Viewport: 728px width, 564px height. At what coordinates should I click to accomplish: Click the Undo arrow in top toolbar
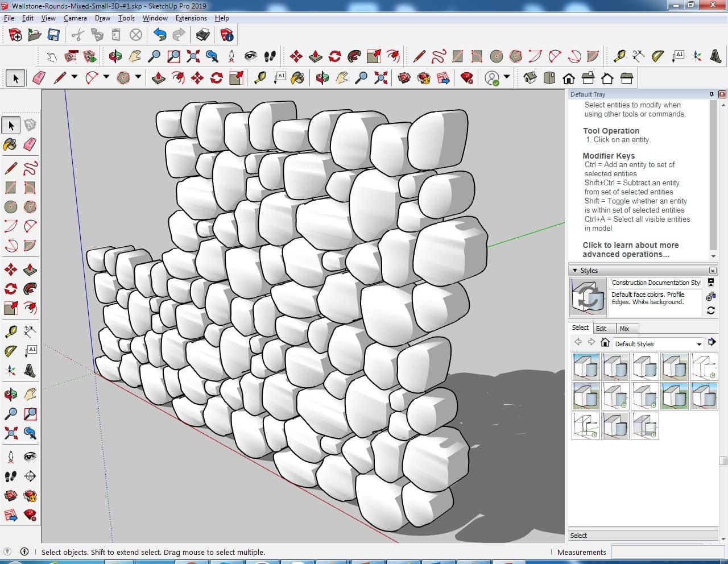[160, 35]
